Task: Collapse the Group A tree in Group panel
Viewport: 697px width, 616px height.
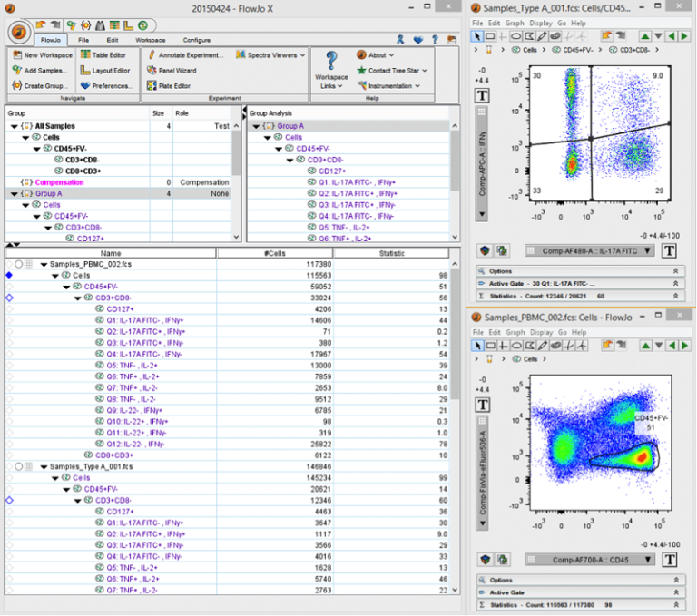Action: (x=14, y=193)
